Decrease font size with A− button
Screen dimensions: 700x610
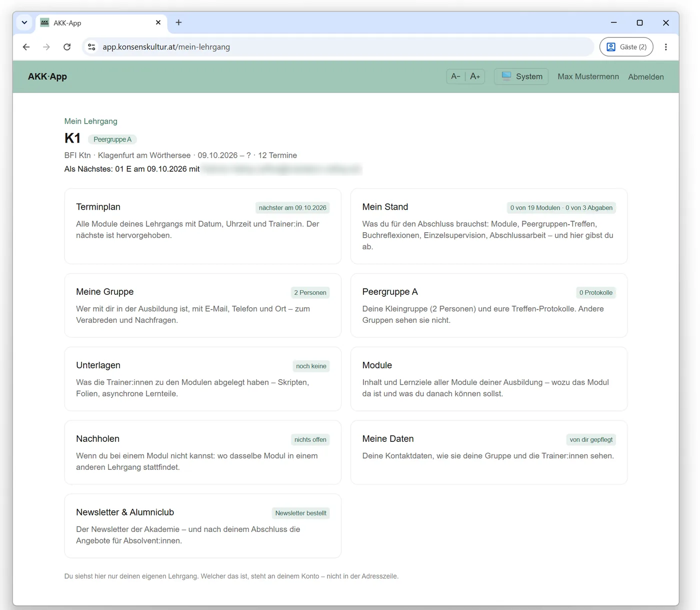[x=456, y=77]
